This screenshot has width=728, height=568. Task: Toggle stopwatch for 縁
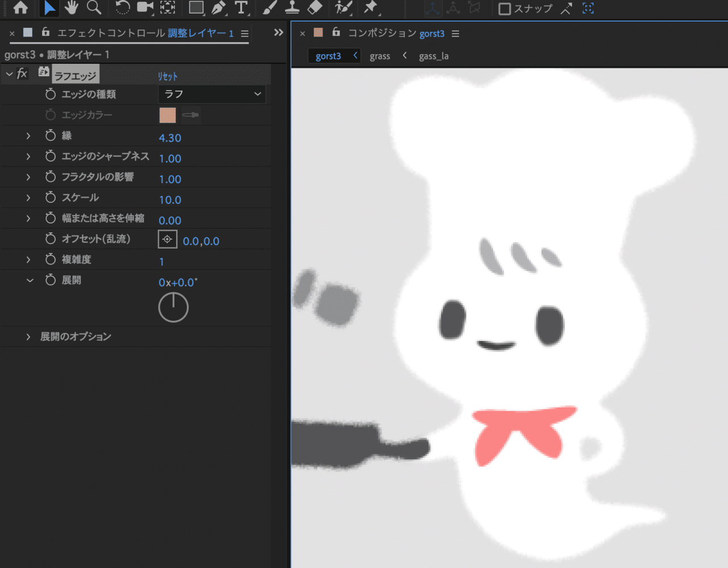tap(51, 135)
